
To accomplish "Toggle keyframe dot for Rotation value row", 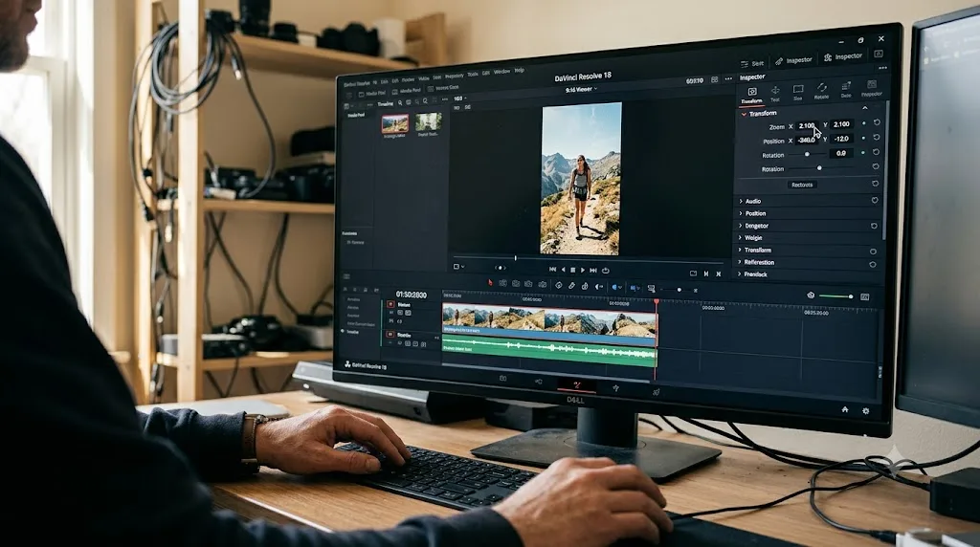I will (x=863, y=152).
